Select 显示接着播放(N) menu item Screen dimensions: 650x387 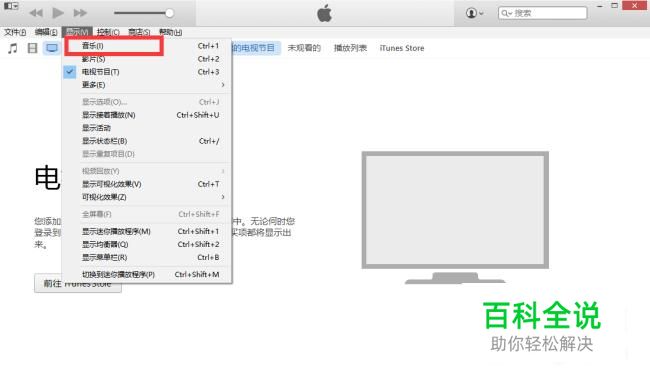(x=147, y=115)
